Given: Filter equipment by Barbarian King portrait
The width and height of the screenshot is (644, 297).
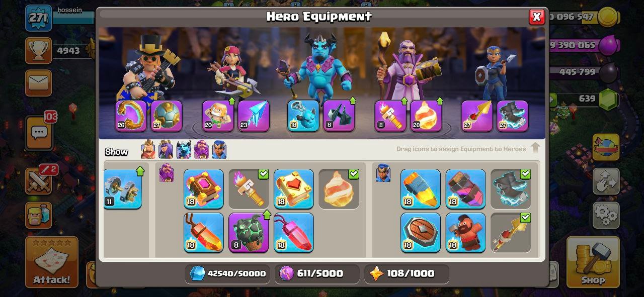Looking at the screenshot, I should [x=148, y=150].
